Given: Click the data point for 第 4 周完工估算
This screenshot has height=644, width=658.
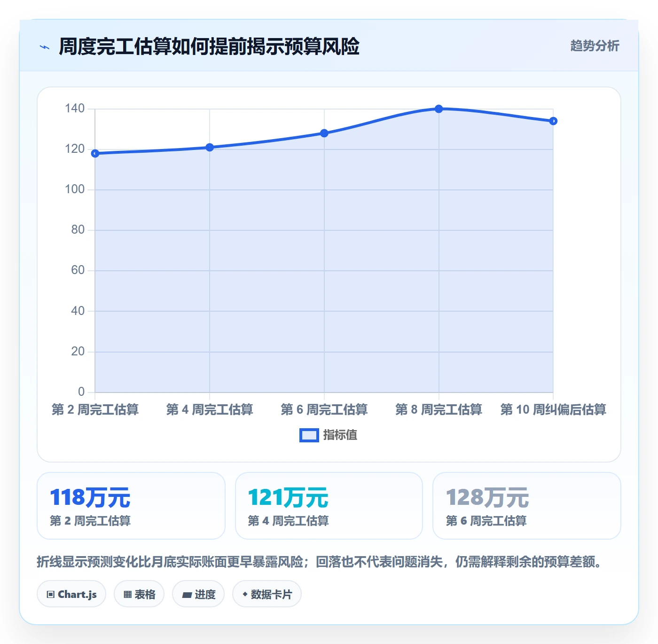Looking at the screenshot, I should (210, 147).
